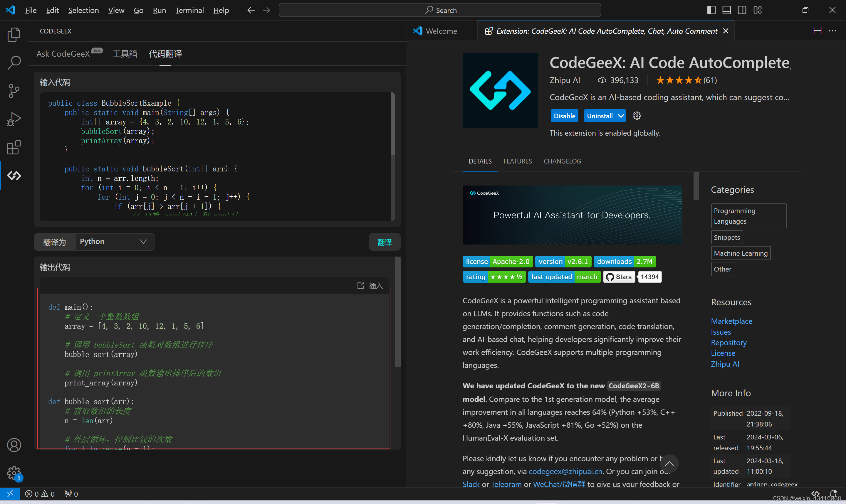Switch to the Welcome tab
The image size is (846, 504).
click(x=442, y=31)
